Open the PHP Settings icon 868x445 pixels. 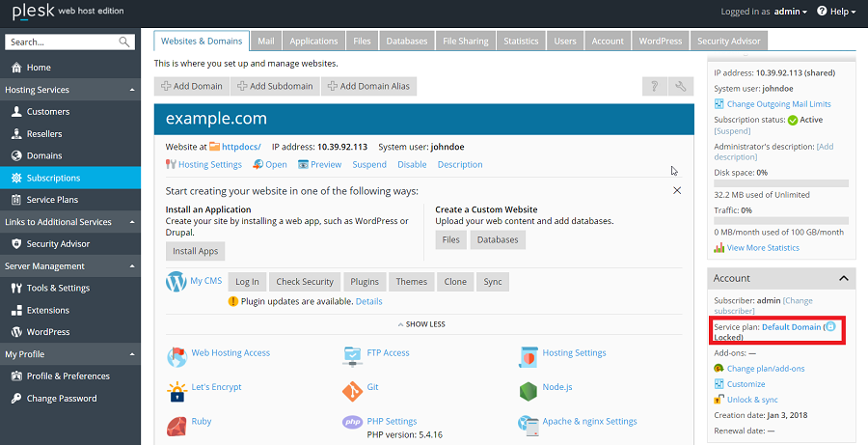[x=352, y=423]
